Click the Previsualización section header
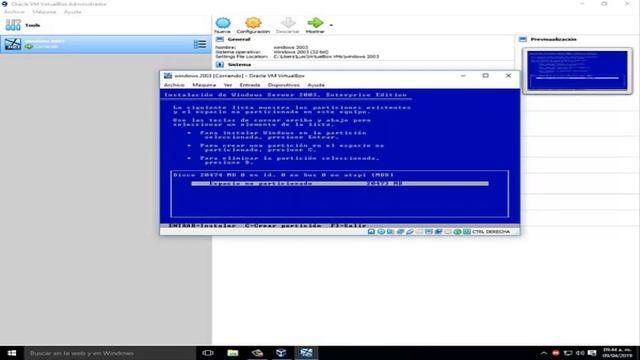Image resolution: width=640 pixels, height=360 pixels. (x=553, y=39)
